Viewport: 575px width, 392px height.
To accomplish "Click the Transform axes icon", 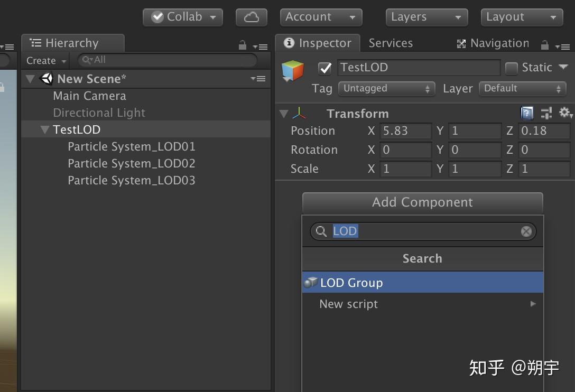I will click(299, 113).
